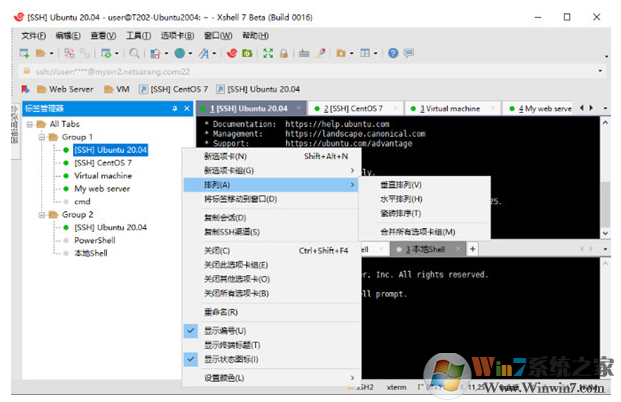Pin the tab manager panel with the pin icon
The image size is (621, 402).
pos(175,109)
